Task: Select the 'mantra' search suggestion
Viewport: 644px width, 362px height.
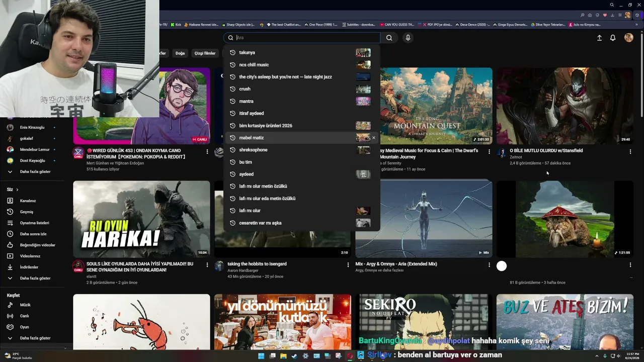Action: (302, 101)
